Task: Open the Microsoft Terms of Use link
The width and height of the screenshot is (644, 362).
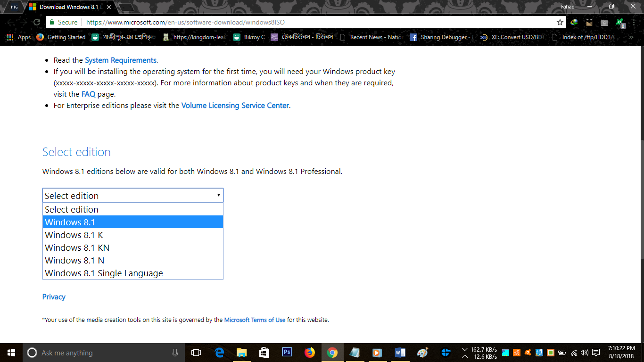Action: tap(255, 320)
